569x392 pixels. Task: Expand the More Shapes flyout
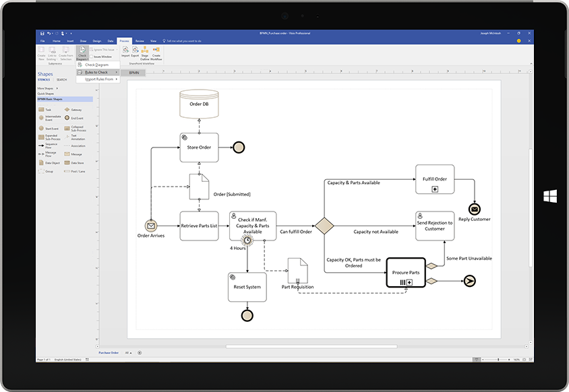(x=46, y=88)
